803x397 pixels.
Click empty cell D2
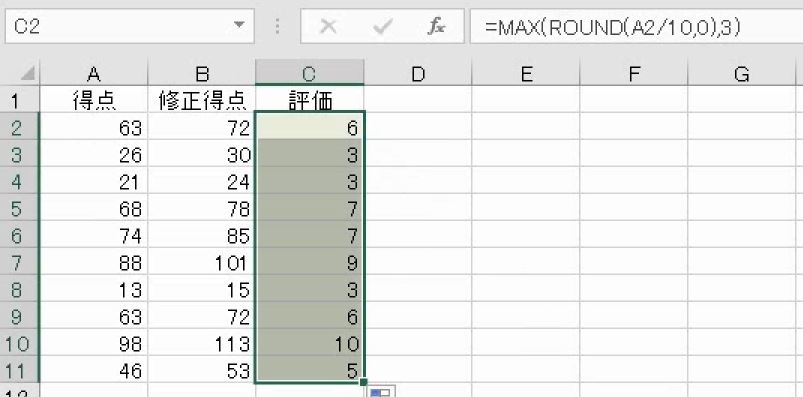pyautogui.click(x=418, y=127)
